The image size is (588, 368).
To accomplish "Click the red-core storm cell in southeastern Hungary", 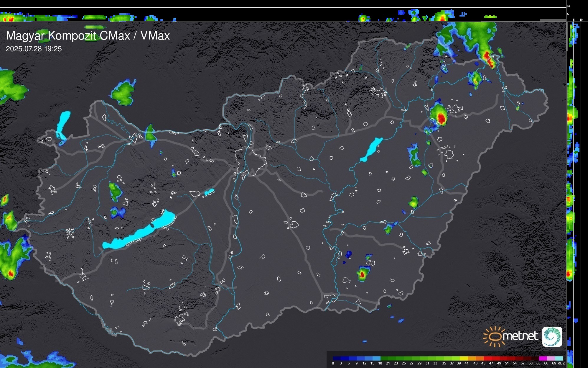I will (x=363, y=274).
